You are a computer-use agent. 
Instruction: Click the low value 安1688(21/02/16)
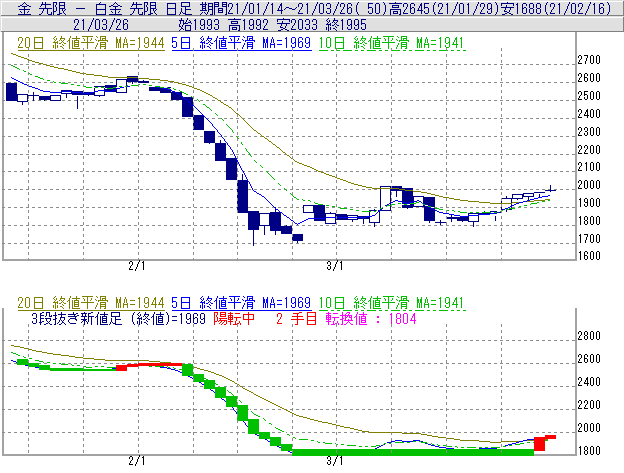556,8
